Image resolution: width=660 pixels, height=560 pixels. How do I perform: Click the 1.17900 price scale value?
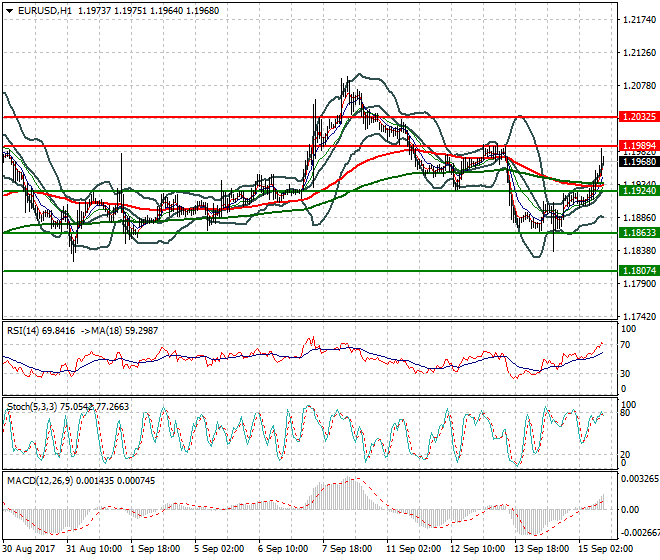[x=639, y=284]
